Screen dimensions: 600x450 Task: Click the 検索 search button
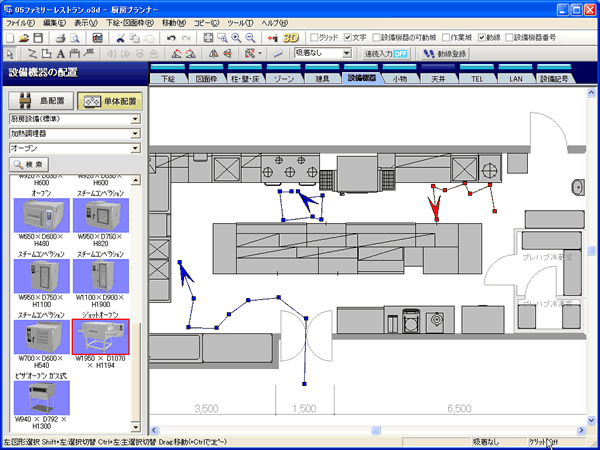click(x=31, y=163)
